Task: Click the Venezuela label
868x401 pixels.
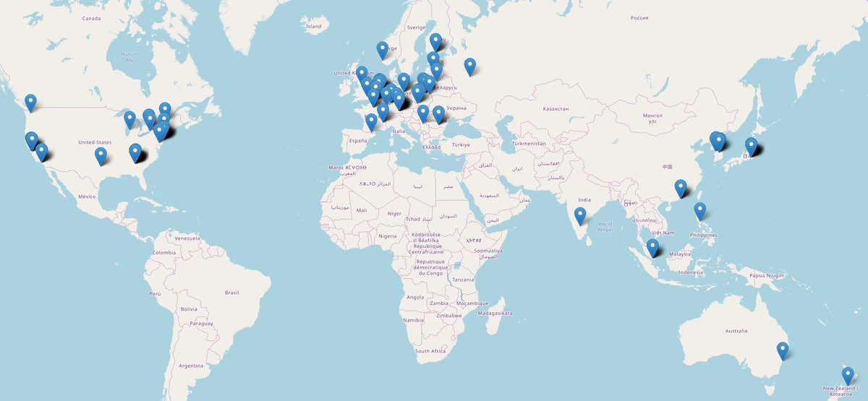Action: pos(187,238)
